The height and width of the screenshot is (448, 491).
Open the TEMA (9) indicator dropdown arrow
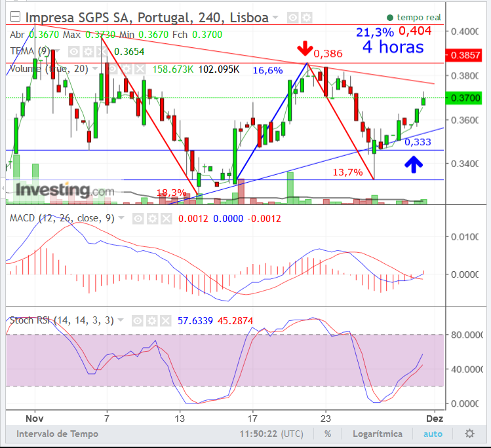pyautogui.click(x=57, y=50)
